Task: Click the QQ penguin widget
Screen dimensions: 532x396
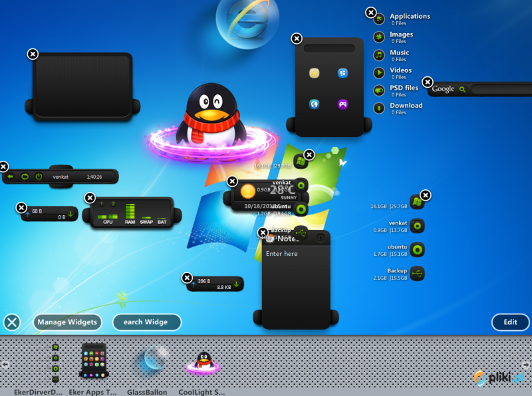Action: pos(212,124)
